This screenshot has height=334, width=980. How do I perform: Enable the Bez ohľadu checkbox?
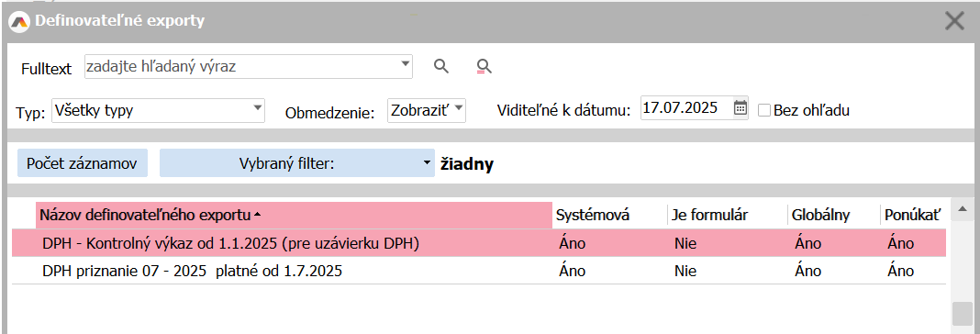[763, 110]
